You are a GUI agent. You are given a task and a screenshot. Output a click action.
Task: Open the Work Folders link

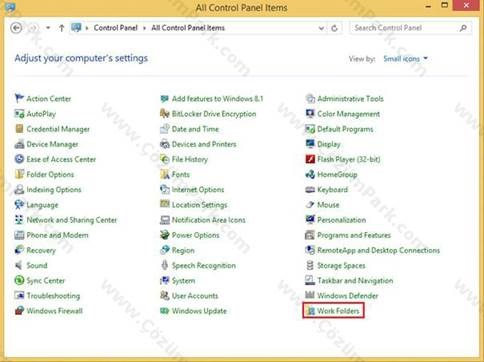pyautogui.click(x=338, y=311)
